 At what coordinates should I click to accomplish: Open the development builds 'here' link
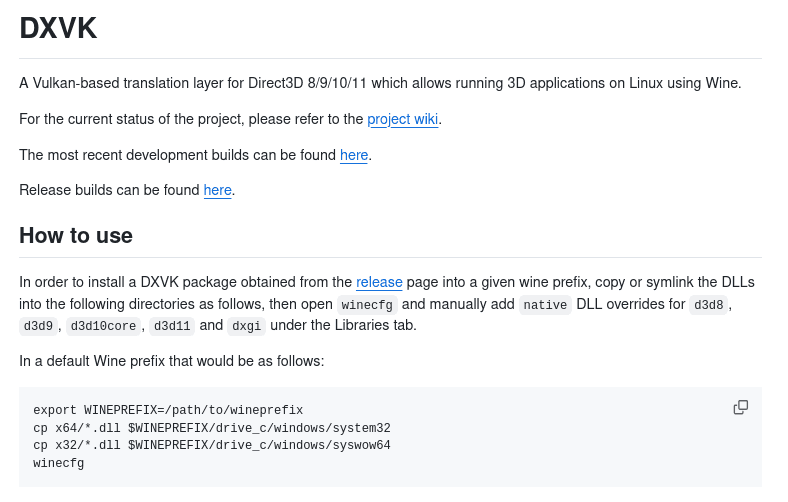(x=354, y=155)
